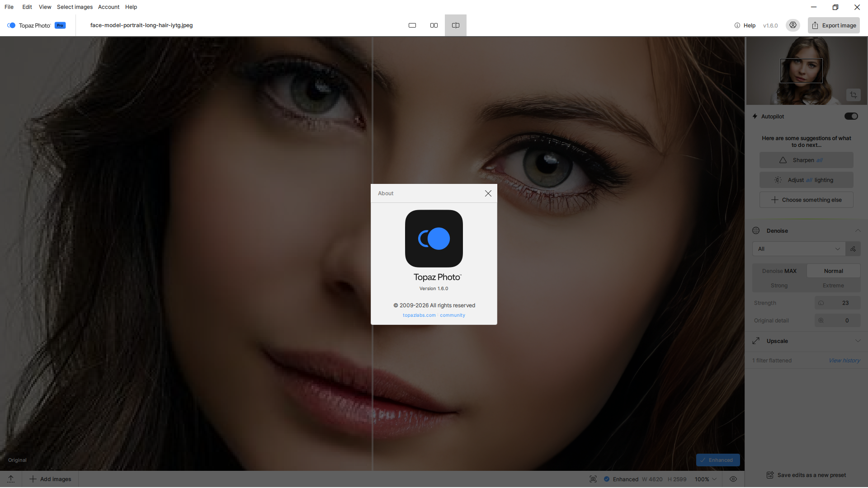This screenshot has width=868, height=488.
Task: Click the Topaz Photo logo icon
Action: (x=11, y=25)
